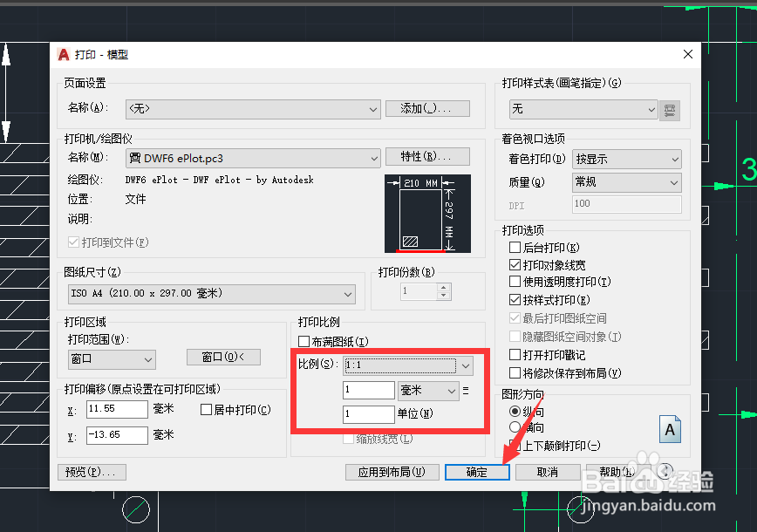Enable the 后台打印 background plot checkbox

(515, 247)
